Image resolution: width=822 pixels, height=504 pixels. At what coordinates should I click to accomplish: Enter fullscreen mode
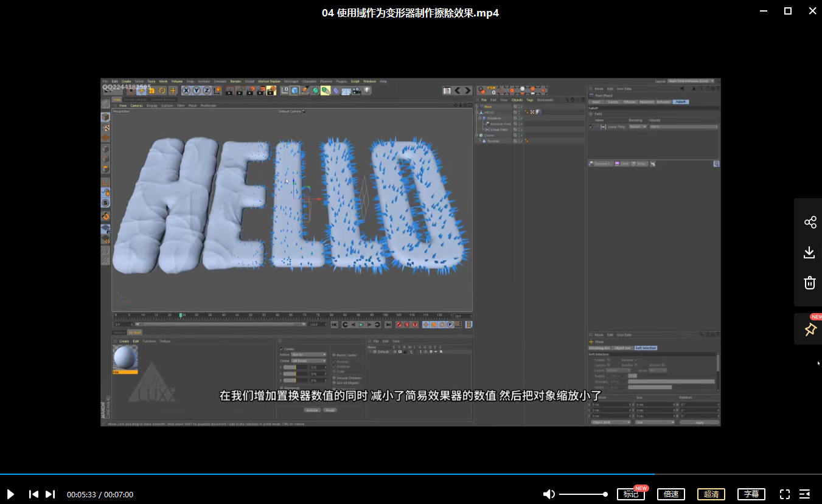785,494
